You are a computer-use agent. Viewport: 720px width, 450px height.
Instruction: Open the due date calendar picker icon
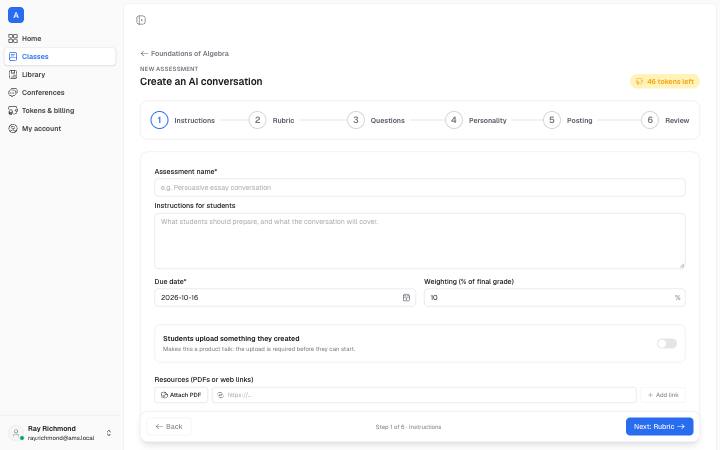(x=406, y=298)
